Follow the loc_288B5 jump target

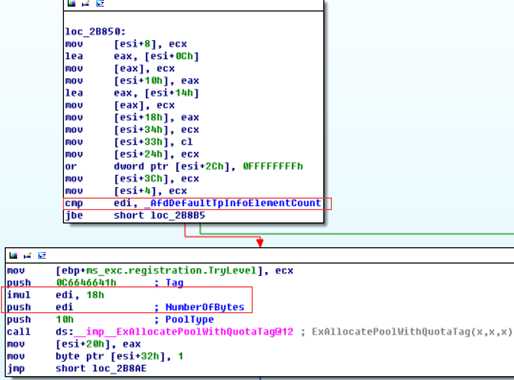click(x=178, y=215)
